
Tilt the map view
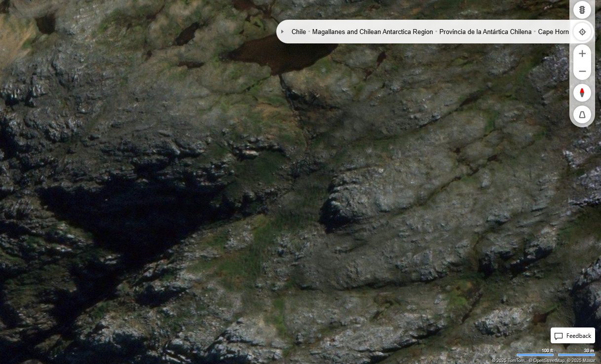582,114
